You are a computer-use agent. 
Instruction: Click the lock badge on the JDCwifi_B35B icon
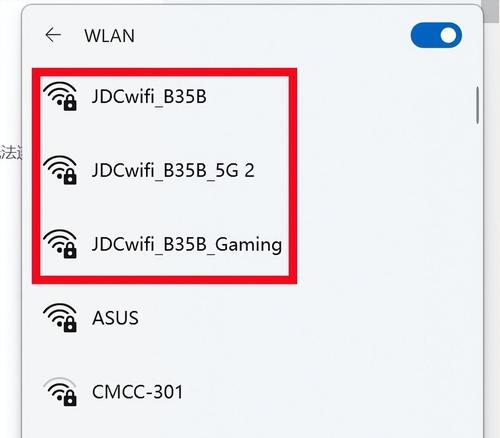point(70,103)
